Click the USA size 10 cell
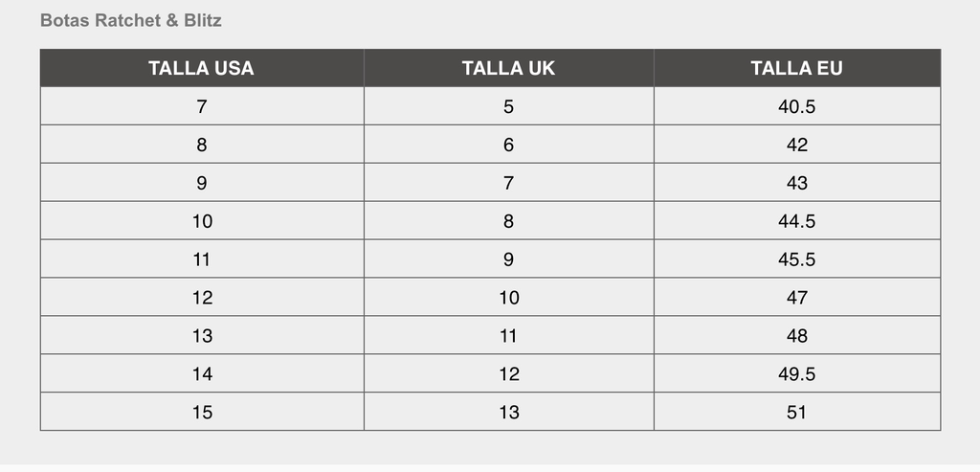Screen dimensions: 980x472 [x=202, y=221]
